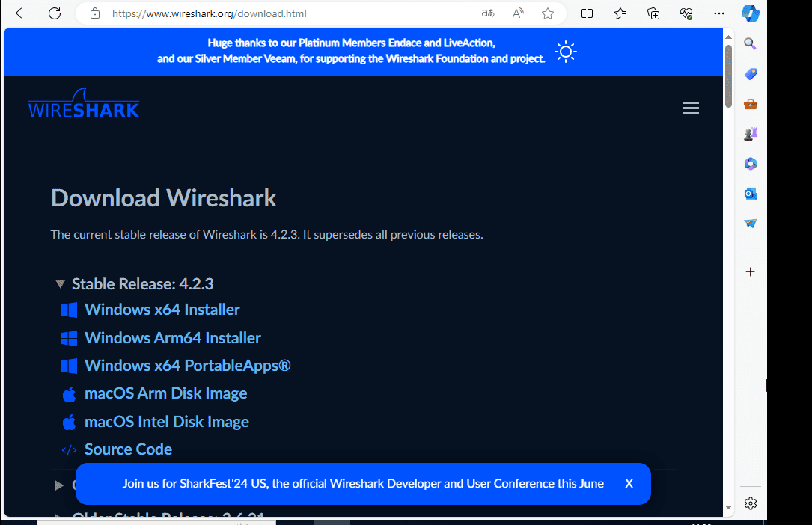Add this page to favorites star
Image resolution: width=812 pixels, height=525 pixels.
coord(548,13)
